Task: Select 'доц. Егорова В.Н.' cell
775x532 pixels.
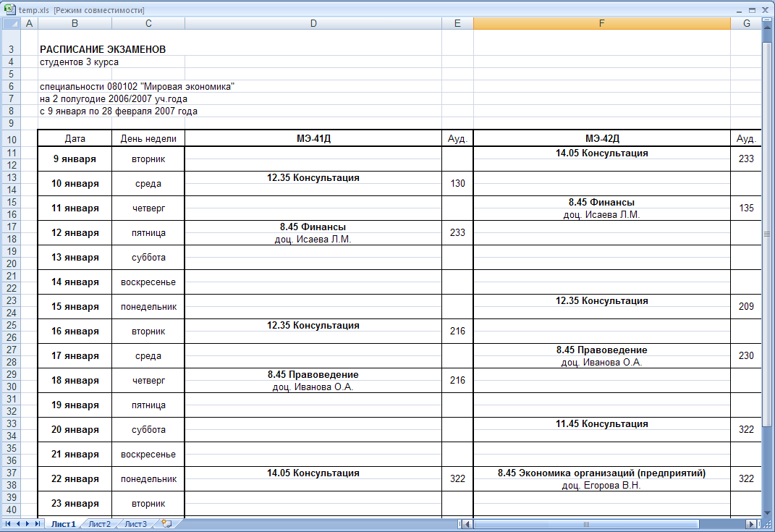Action: [x=601, y=485]
